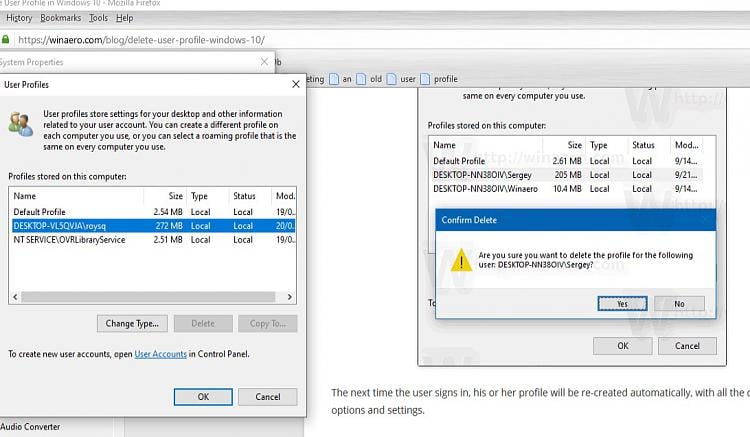Screen dimensions: 750x437
Task: Open the Tools menu
Action: tap(99, 18)
